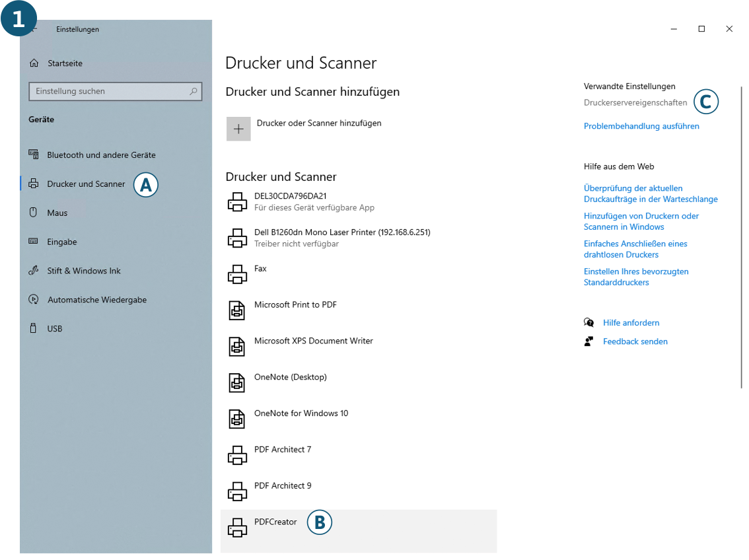Select Microsoft Print to PDF name

point(295,304)
